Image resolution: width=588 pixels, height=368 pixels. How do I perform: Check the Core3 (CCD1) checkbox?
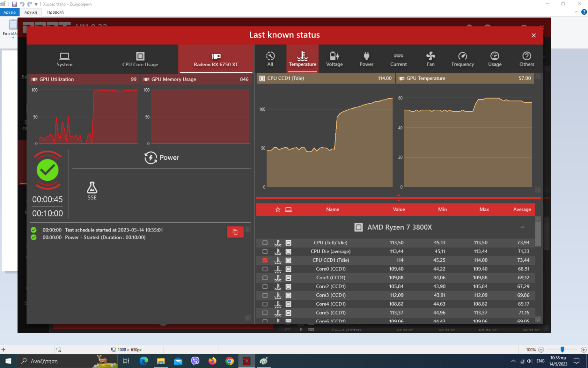tap(265, 295)
